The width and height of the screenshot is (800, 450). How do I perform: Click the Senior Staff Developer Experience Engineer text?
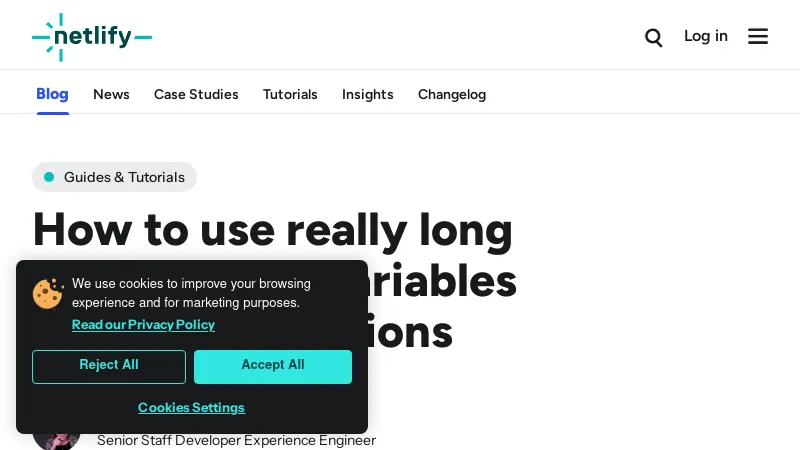tap(236, 440)
